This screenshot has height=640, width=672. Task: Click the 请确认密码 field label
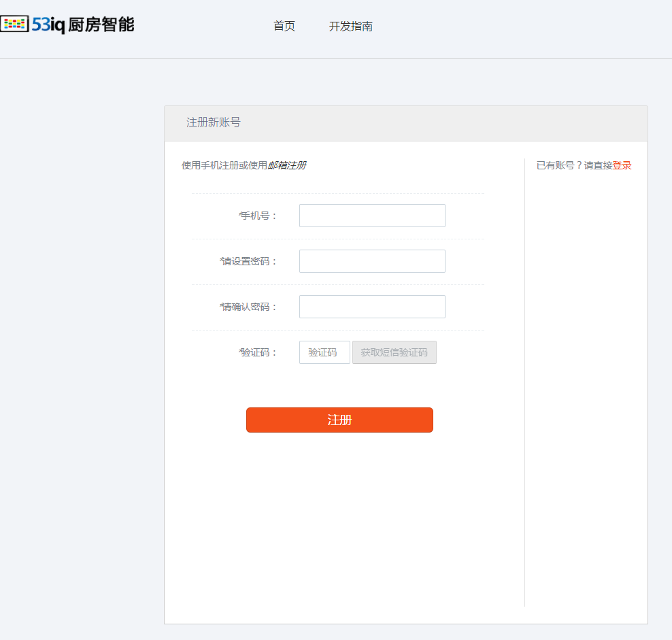[x=249, y=307]
